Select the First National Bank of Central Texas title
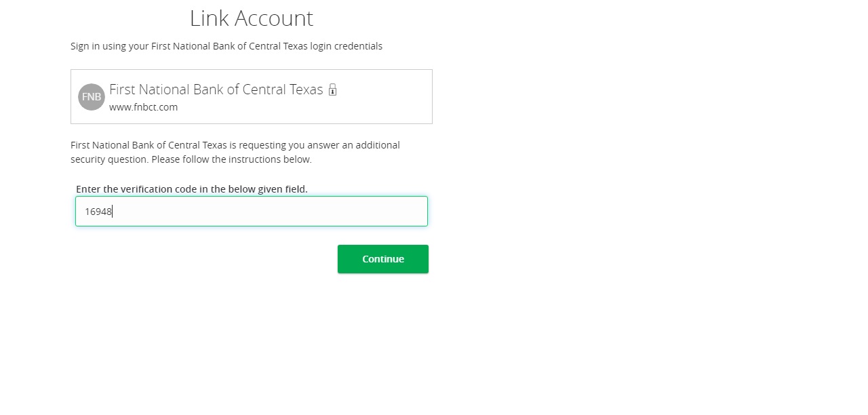This screenshot has height=415, width=868. pyautogui.click(x=216, y=90)
